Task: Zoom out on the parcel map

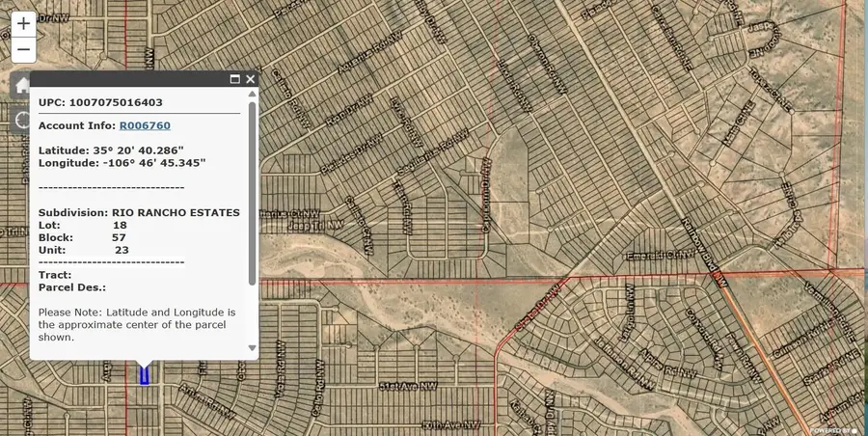Action: 23,49
